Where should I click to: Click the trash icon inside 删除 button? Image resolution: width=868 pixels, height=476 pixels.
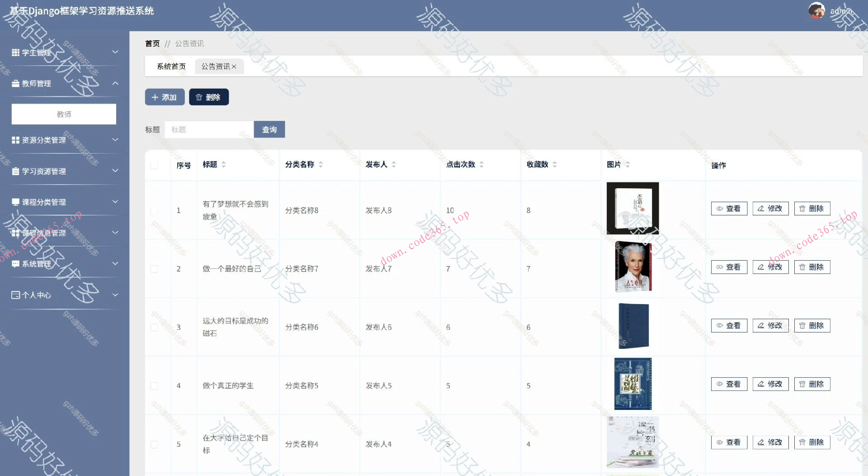(x=199, y=97)
